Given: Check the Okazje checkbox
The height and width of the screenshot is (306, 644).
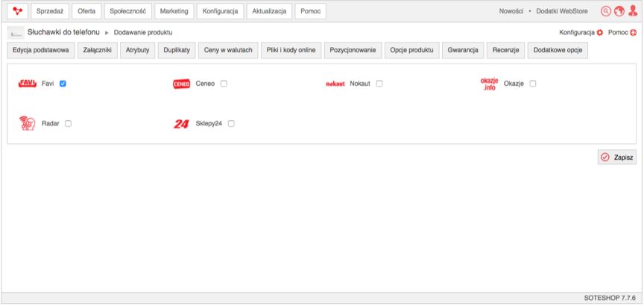Looking at the screenshot, I should click(x=533, y=84).
